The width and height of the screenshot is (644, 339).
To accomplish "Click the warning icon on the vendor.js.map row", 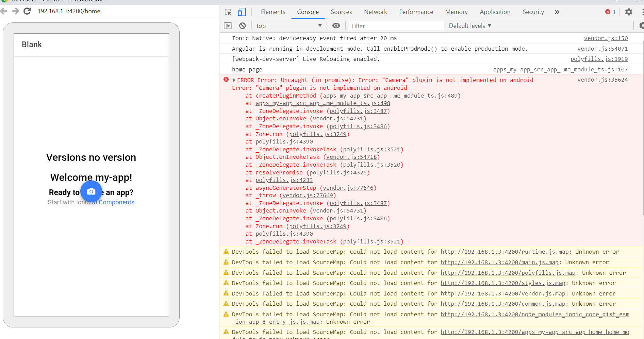I will click(x=226, y=293).
